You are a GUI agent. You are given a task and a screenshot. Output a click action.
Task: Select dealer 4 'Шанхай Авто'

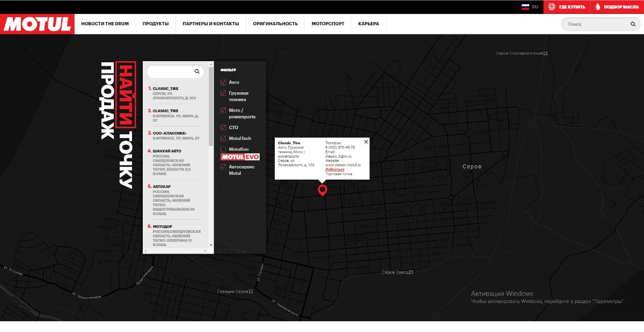(174, 163)
